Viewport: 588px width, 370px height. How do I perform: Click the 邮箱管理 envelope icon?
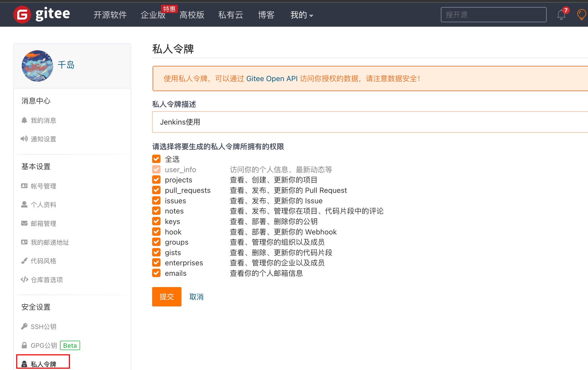click(24, 223)
